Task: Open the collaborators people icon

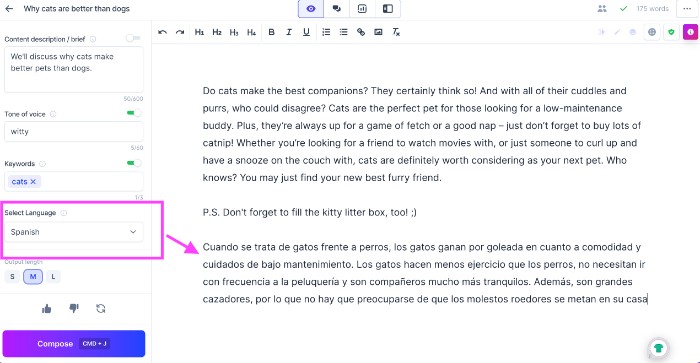Action: point(602,8)
